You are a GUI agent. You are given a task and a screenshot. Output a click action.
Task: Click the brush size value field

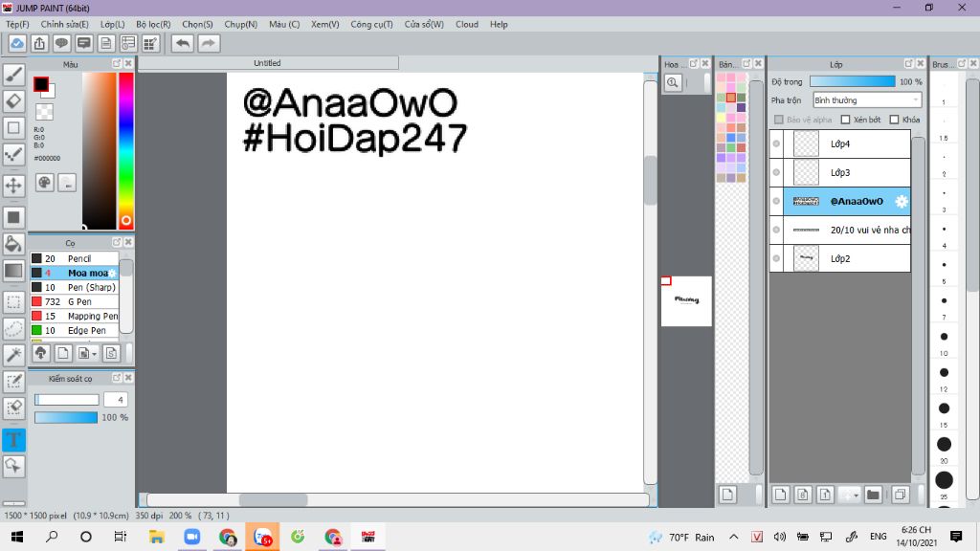[116, 400]
